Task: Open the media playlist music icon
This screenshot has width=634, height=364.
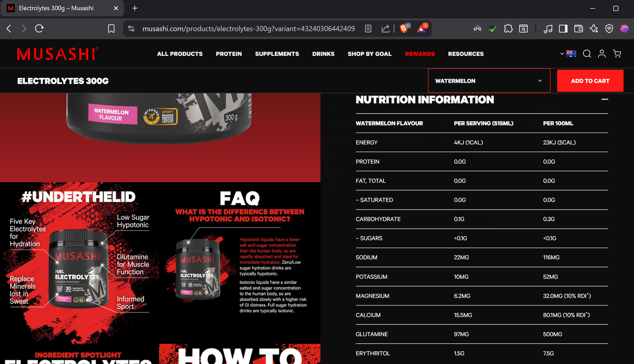Action: point(548,29)
